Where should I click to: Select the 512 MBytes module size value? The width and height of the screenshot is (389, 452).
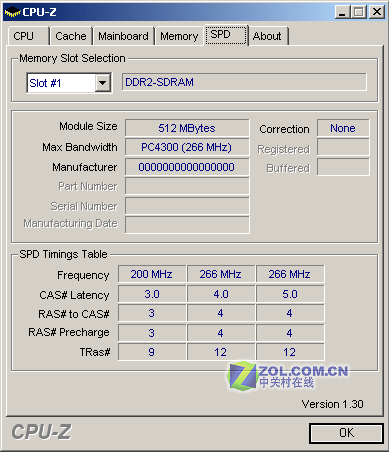187,128
